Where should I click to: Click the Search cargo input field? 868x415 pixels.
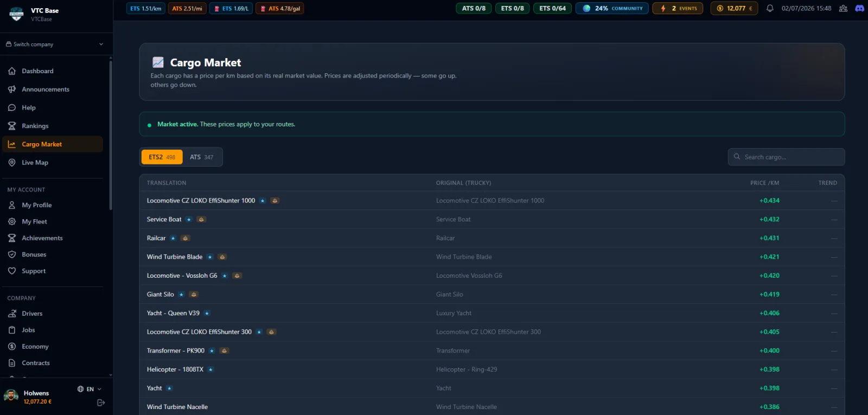point(786,157)
